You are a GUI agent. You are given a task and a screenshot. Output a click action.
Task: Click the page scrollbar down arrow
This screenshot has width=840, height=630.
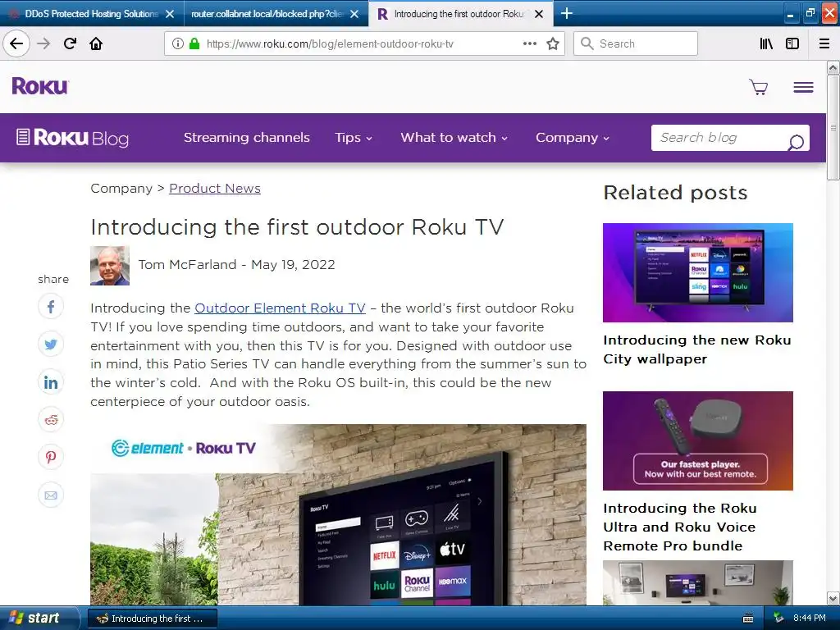[833, 598]
